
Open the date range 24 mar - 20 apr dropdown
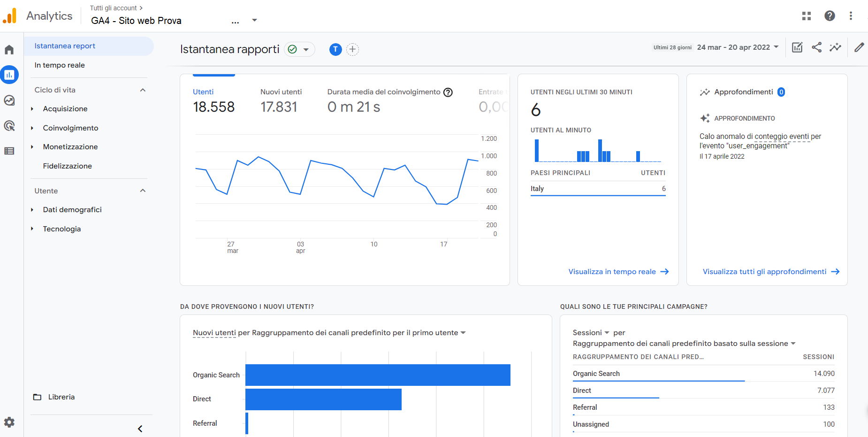coord(738,47)
